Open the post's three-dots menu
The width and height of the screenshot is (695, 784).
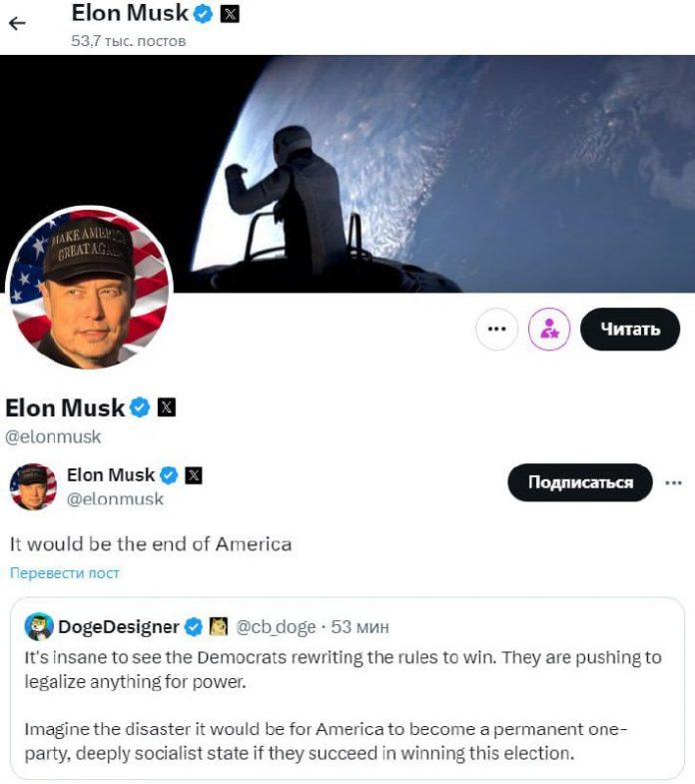click(x=673, y=482)
